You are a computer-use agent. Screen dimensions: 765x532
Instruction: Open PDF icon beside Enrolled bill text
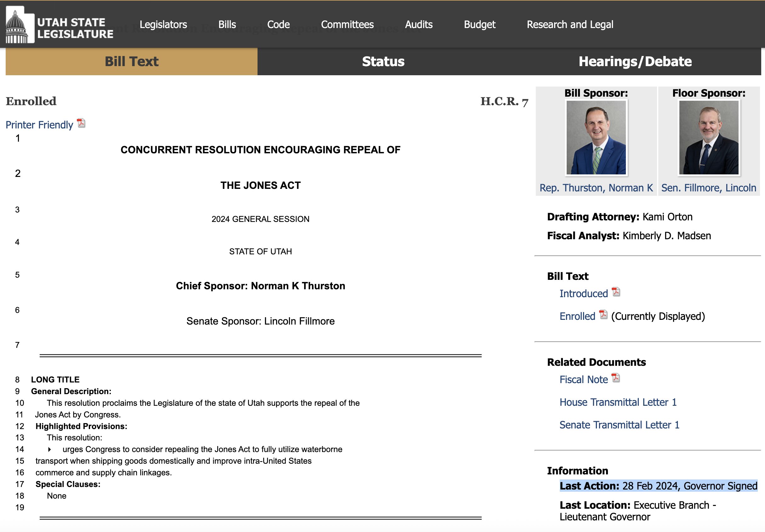point(603,314)
